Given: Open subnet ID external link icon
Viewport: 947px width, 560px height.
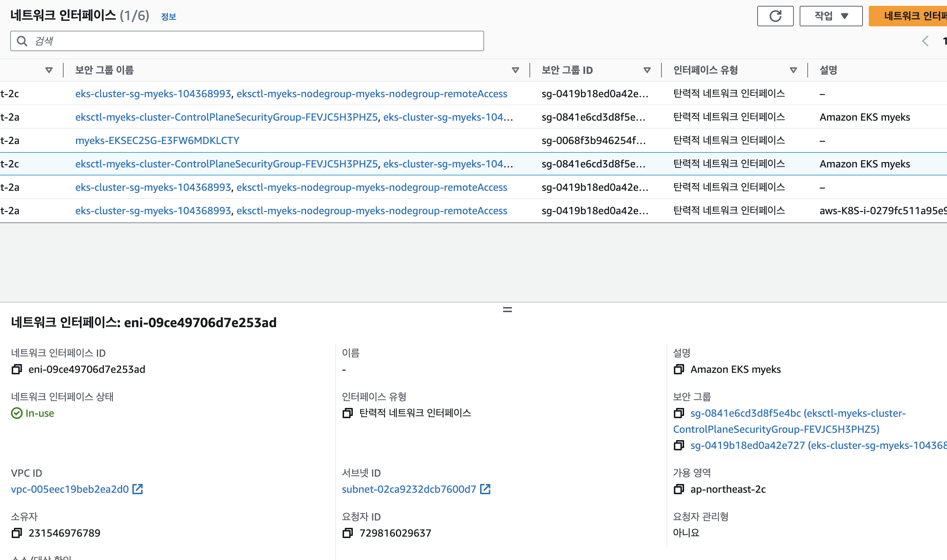Looking at the screenshot, I should [485, 489].
